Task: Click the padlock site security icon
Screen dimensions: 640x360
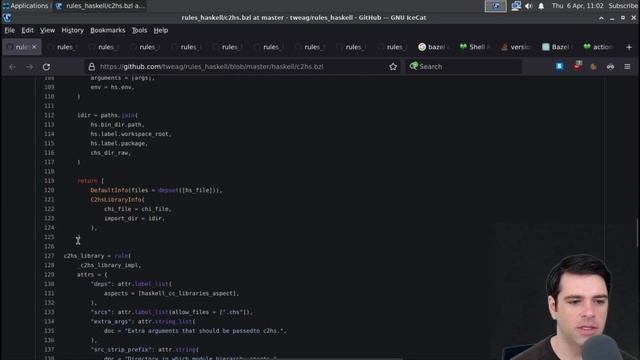Action: (91, 67)
